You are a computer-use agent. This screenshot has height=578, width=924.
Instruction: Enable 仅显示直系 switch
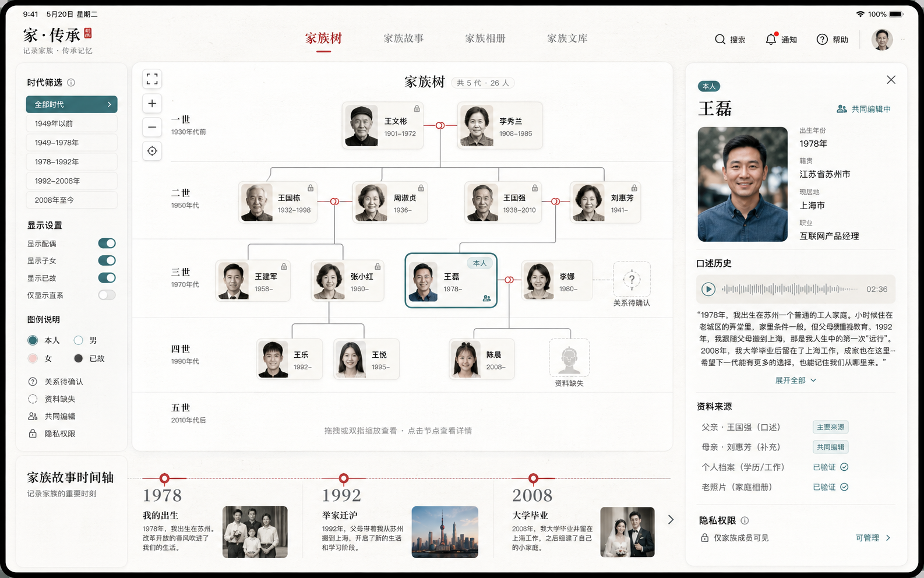point(107,295)
